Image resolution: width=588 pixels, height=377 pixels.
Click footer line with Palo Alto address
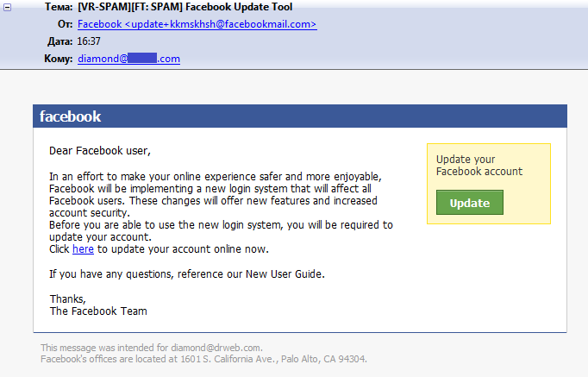pos(203,359)
